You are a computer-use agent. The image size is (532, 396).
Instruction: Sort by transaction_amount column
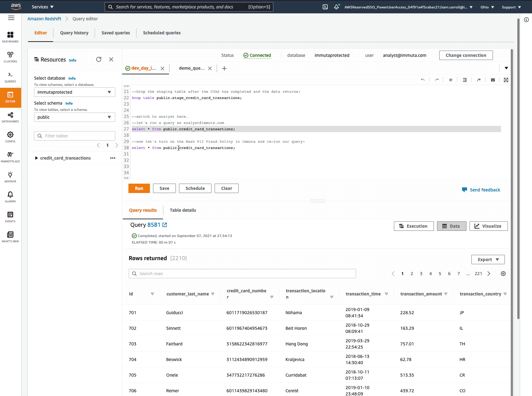[446, 294]
